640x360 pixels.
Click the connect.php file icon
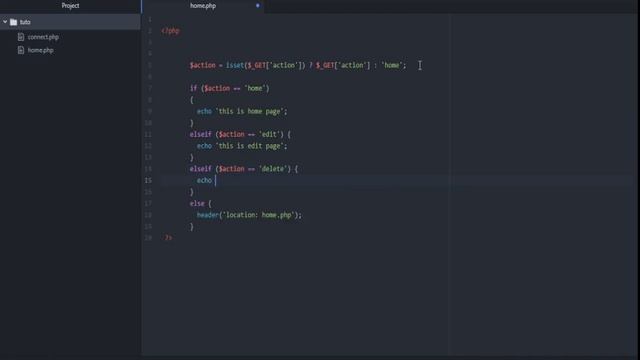(21, 37)
